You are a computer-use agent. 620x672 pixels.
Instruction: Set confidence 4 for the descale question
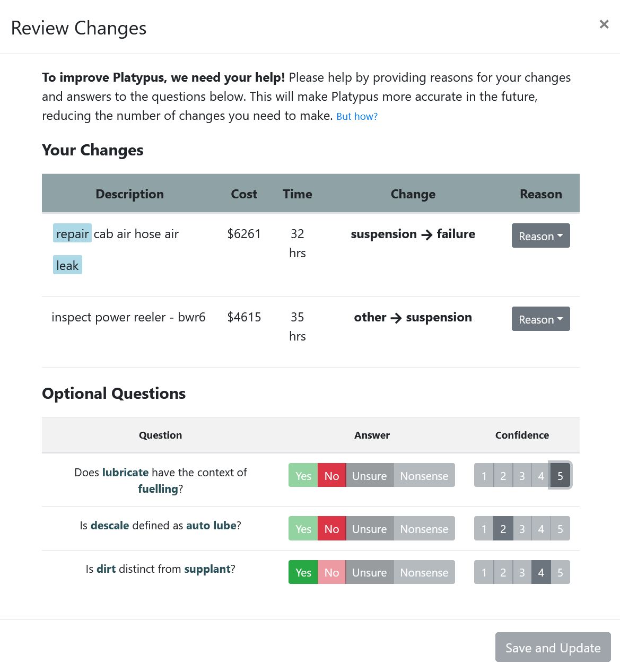[x=541, y=529]
